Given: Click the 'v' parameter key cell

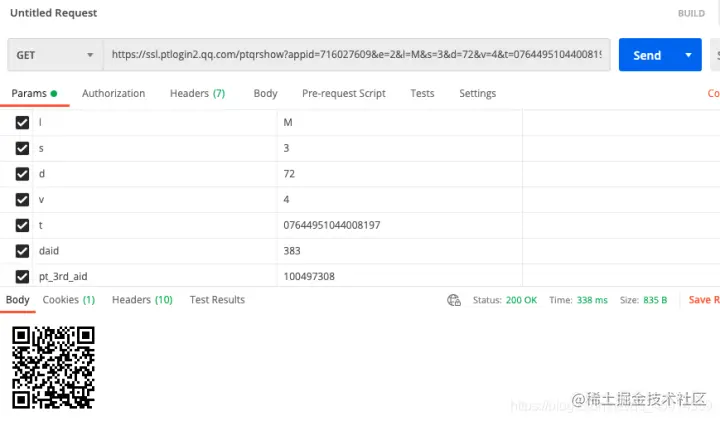Looking at the screenshot, I should (155, 200).
